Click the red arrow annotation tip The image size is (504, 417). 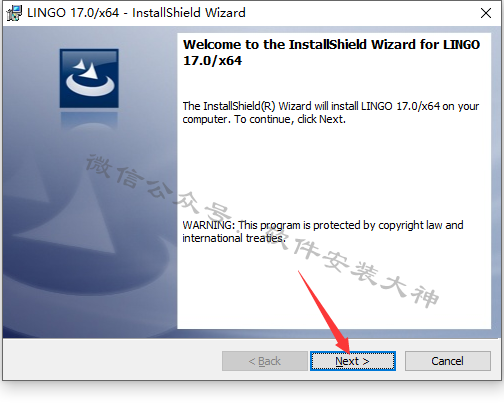pyautogui.click(x=347, y=350)
